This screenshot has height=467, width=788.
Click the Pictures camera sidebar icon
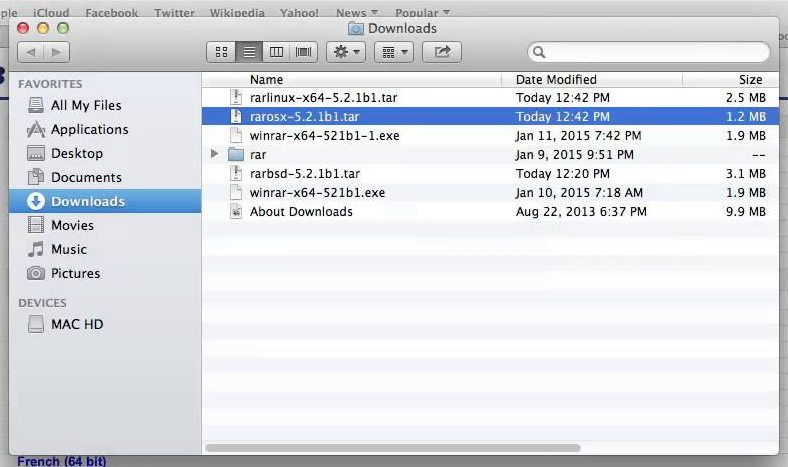coord(36,273)
